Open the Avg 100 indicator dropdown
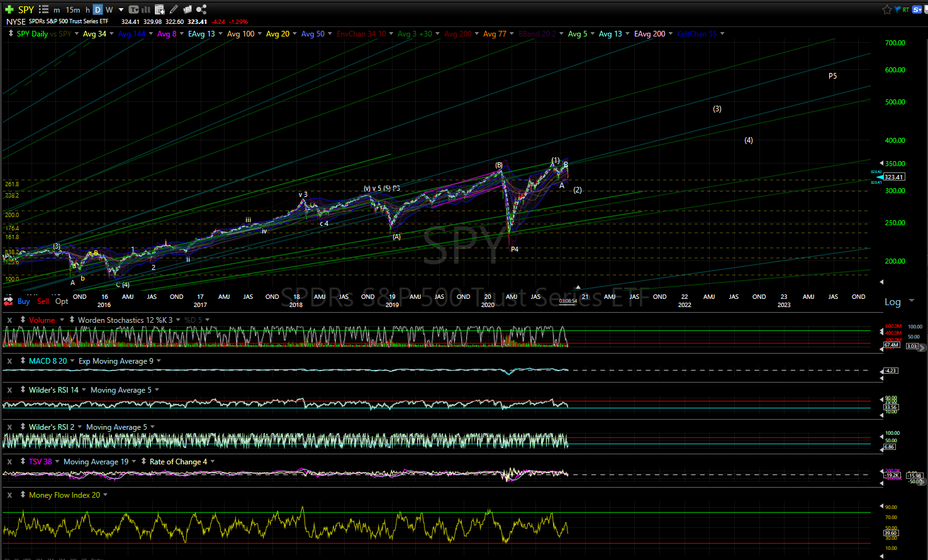This screenshot has width=928, height=560. tap(260, 34)
